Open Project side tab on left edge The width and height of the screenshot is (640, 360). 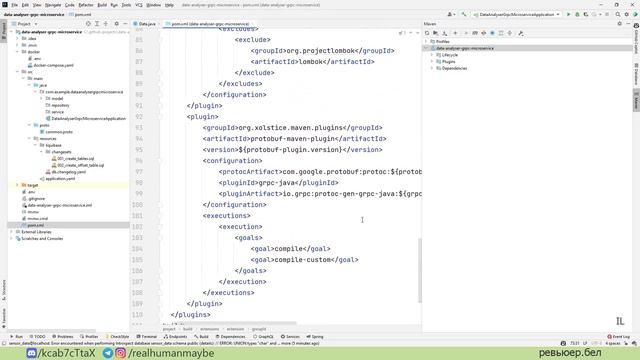pyautogui.click(x=4, y=31)
